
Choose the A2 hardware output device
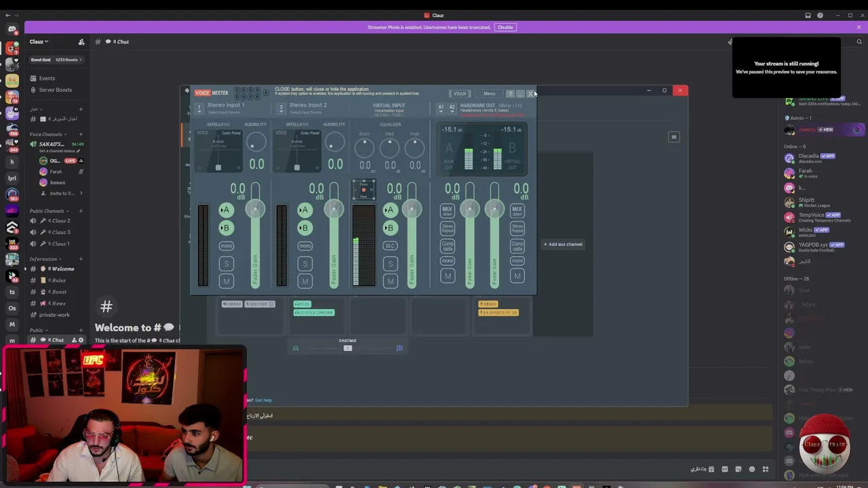click(x=452, y=108)
